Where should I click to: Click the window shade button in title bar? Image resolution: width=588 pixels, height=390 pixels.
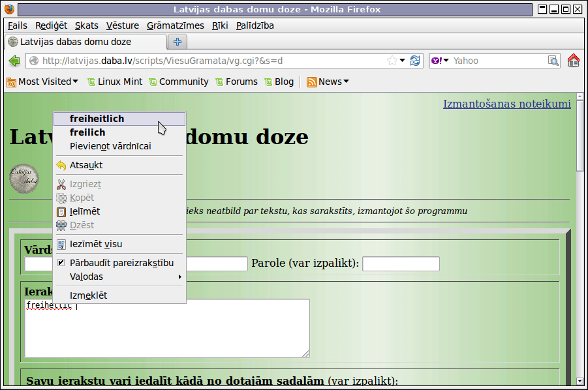click(542, 9)
